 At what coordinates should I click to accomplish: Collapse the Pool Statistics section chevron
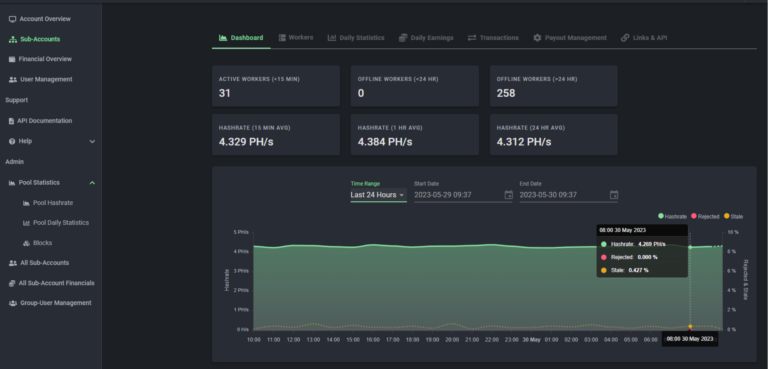click(x=92, y=183)
